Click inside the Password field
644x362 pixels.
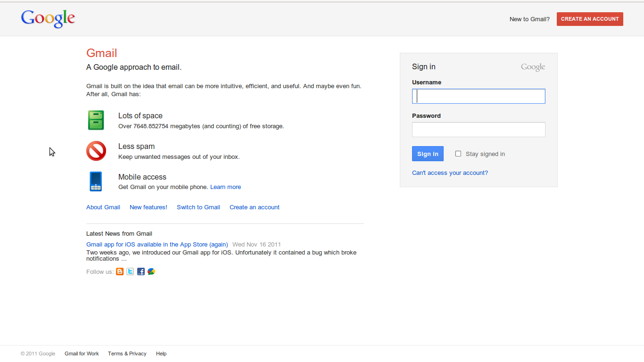[x=478, y=129]
